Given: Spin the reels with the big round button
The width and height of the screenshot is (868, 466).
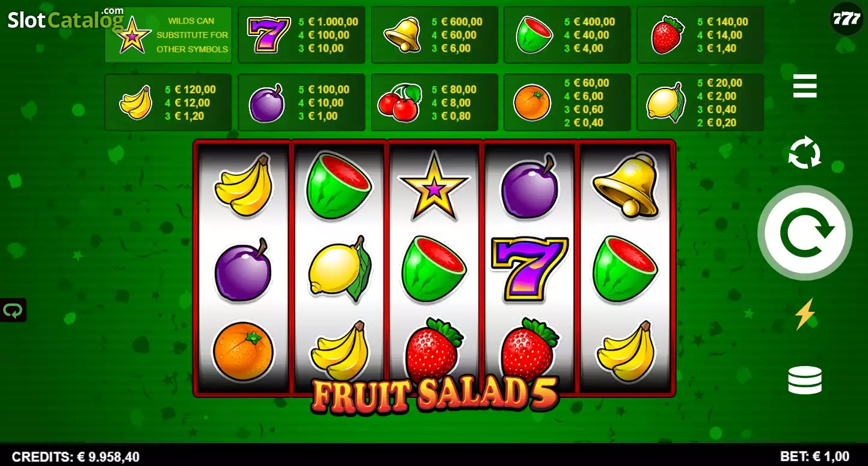Looking at the screenshot, I should (x=805, y=233).
